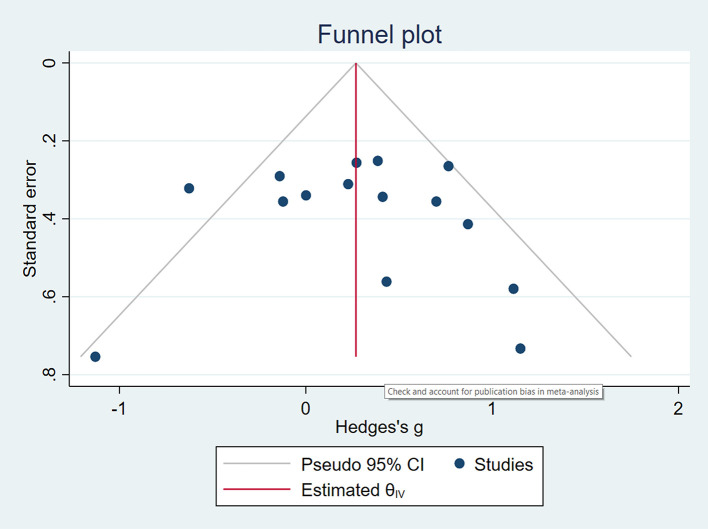Click the Standard error axis label
Image resolution: width=708 pixels, height=529 pixels.
tap(30, 219)
